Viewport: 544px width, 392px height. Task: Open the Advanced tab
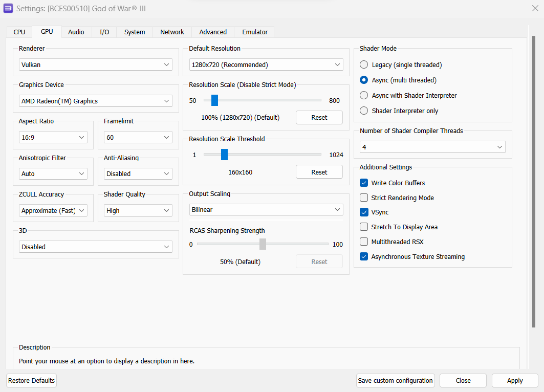[213, 32]
